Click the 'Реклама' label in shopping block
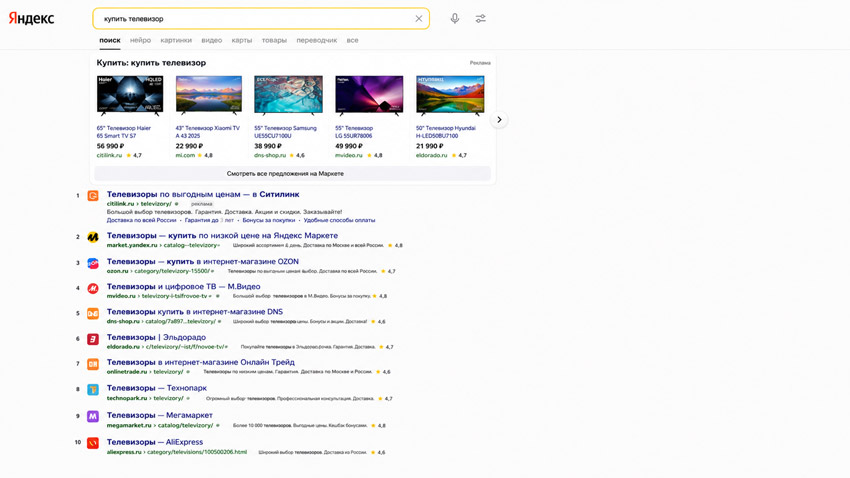This screenshot has height=478, width=850. [480, 63]
